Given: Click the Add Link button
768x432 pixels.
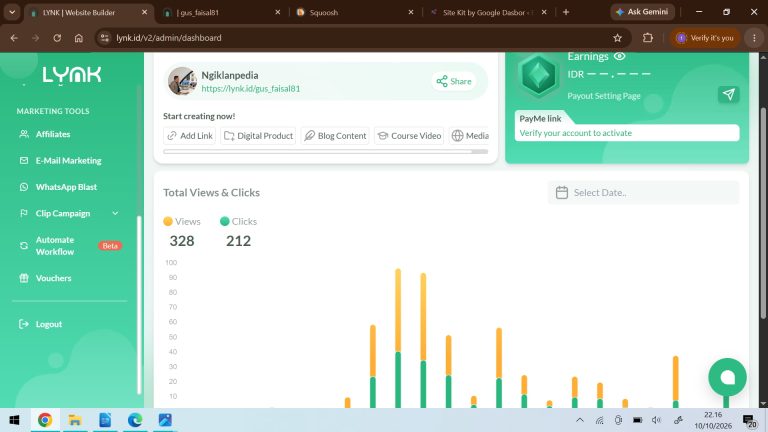Looking at the screenshot, I should [190, 136].
